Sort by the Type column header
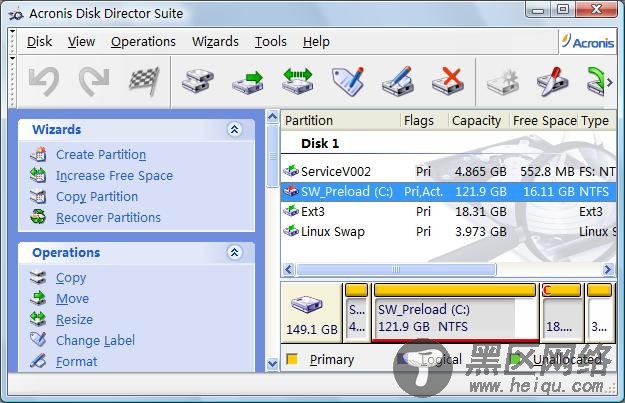 tap(596, 120)
